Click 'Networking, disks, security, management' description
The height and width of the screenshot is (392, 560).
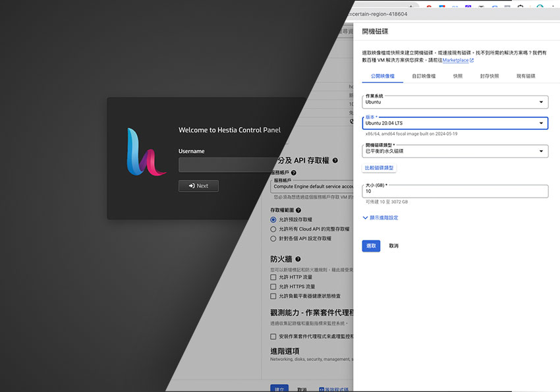point(310,360)
